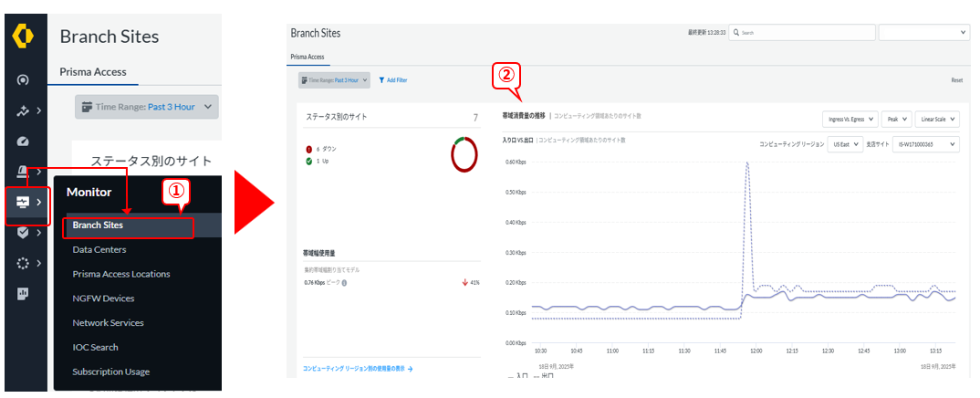Click the Add Filter button
980x398 pixels.
pos(393,80)
